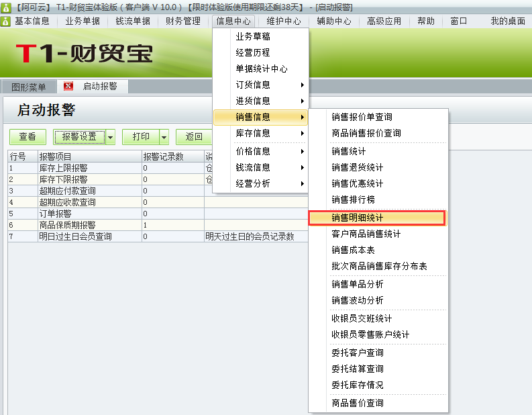Viewport: 532px width, 415px height.
Task: Open the 财务管理 menu
Action: (x=183, y=21)
